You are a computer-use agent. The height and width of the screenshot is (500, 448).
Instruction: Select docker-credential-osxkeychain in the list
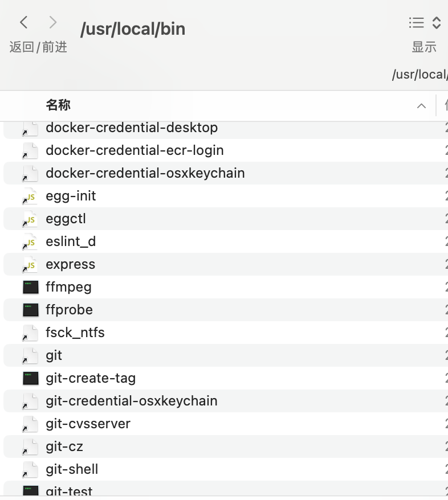145,173
